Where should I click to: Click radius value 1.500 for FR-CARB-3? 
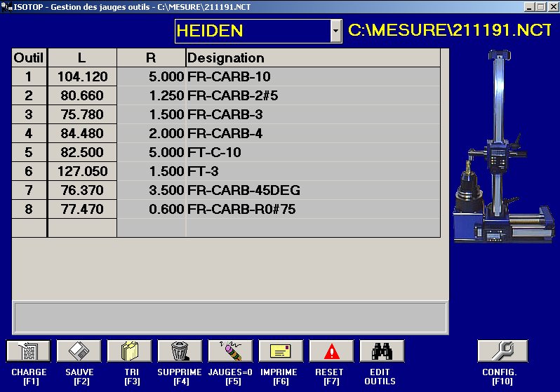click(x=152, y=114)
